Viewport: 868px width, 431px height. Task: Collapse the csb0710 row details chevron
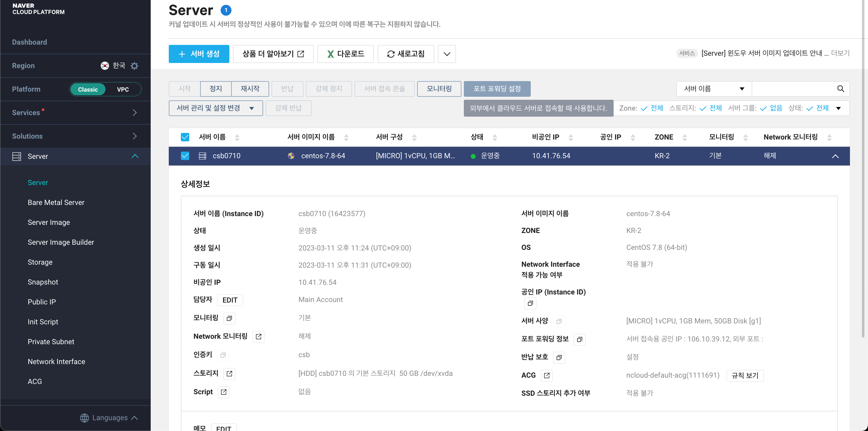click(x=835, y=156)
